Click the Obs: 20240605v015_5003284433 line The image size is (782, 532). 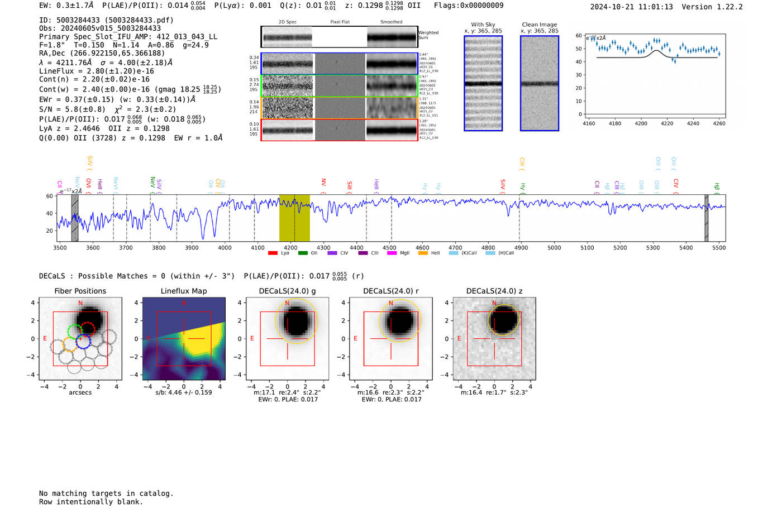pyautogui.click(x=100, y=28)
